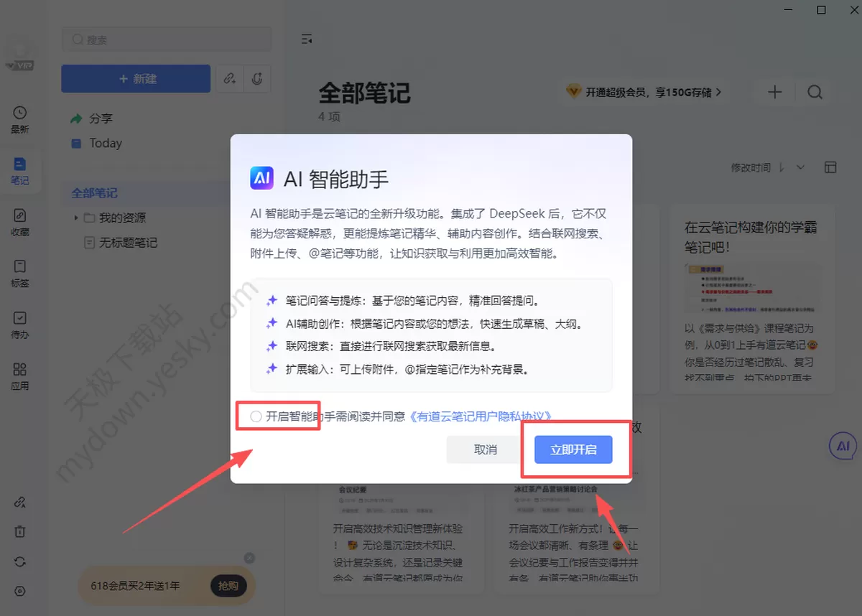Screen dimensions: 862x616
Task: Click the 新建 button
Action: tap(136, 78)
